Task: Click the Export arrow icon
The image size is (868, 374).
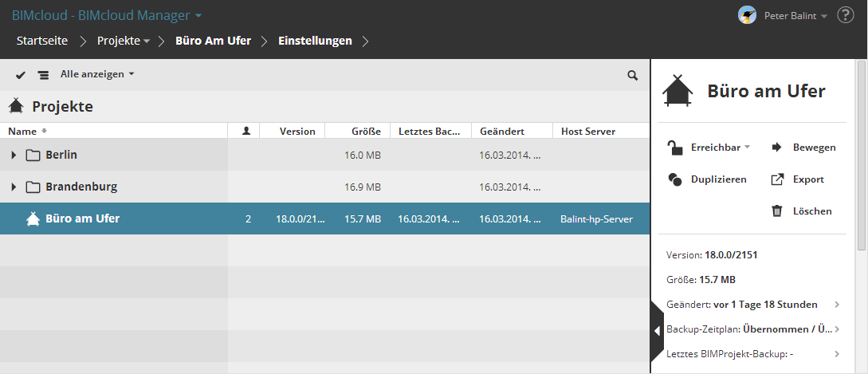Action: pyautogui.click(x=777, y=179)
